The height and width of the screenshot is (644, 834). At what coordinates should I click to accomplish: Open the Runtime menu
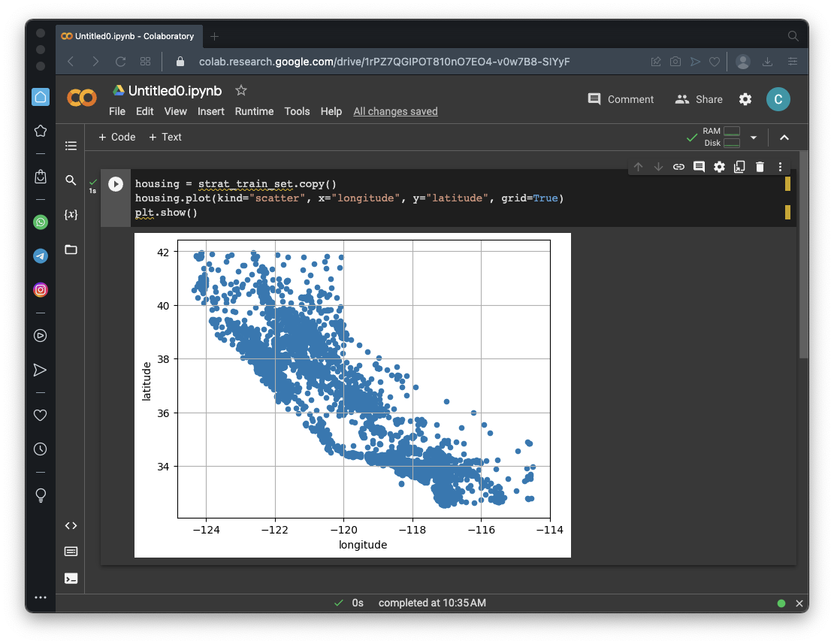click(x=254, y=111)
